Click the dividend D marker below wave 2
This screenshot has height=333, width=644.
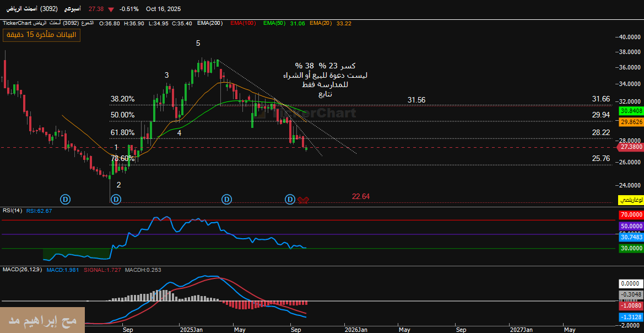pyautogui.click(x=116, y=198)
